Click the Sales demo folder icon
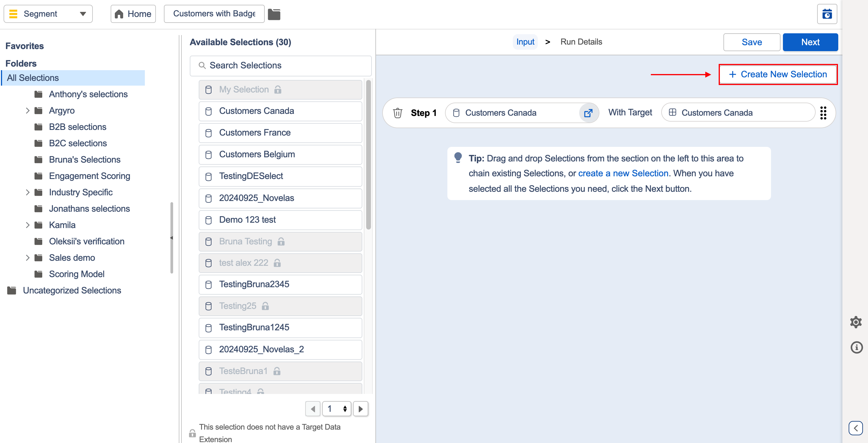868x443 pixels. (x=38, y=258)
